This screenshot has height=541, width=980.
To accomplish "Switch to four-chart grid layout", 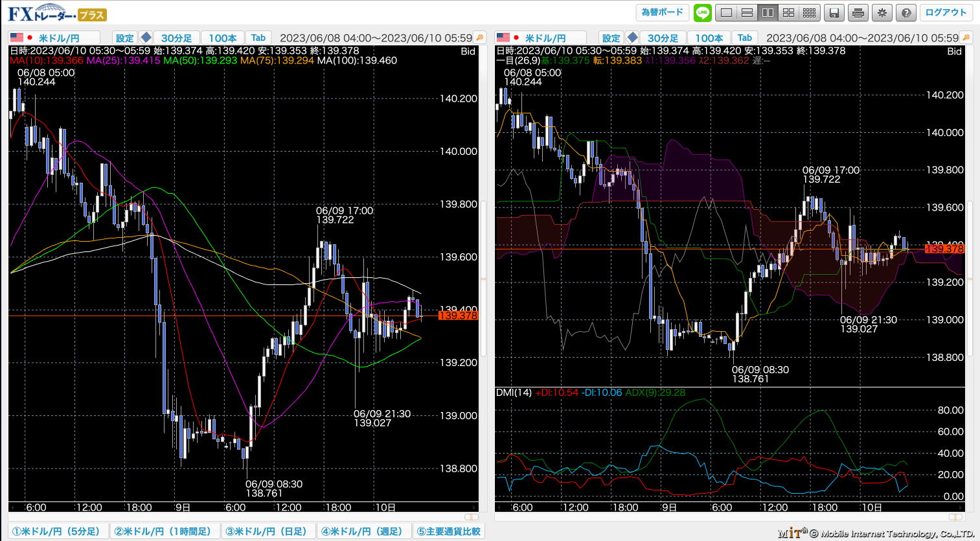I will click(x=788, y=13).
